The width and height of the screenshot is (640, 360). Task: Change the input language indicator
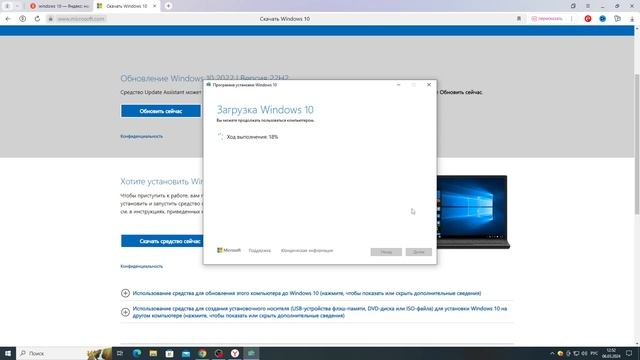pos(594,353)
